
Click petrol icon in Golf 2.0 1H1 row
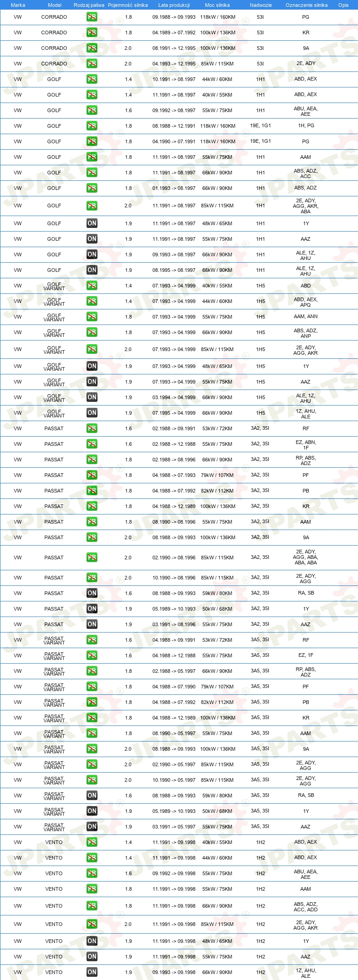[x=92, y=206]
